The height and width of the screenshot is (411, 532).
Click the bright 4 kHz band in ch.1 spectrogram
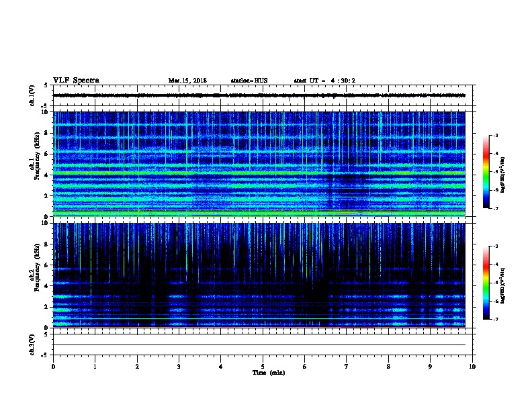[259, 173]
